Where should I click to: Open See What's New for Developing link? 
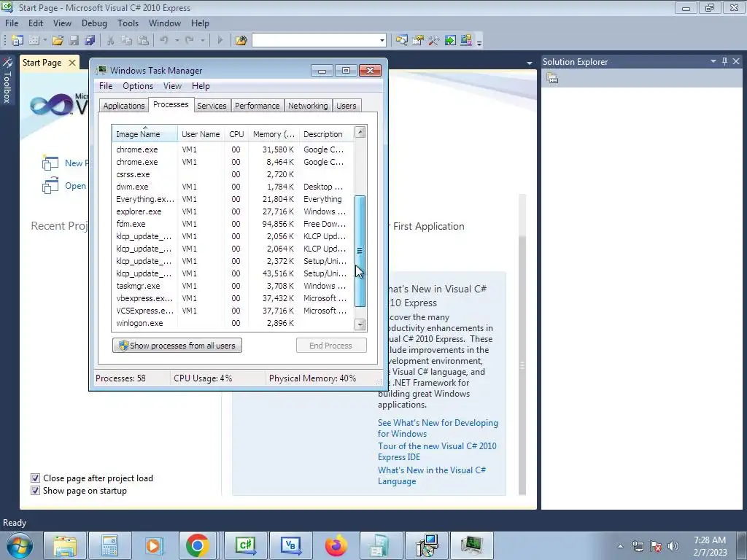[x=438, y=428]
